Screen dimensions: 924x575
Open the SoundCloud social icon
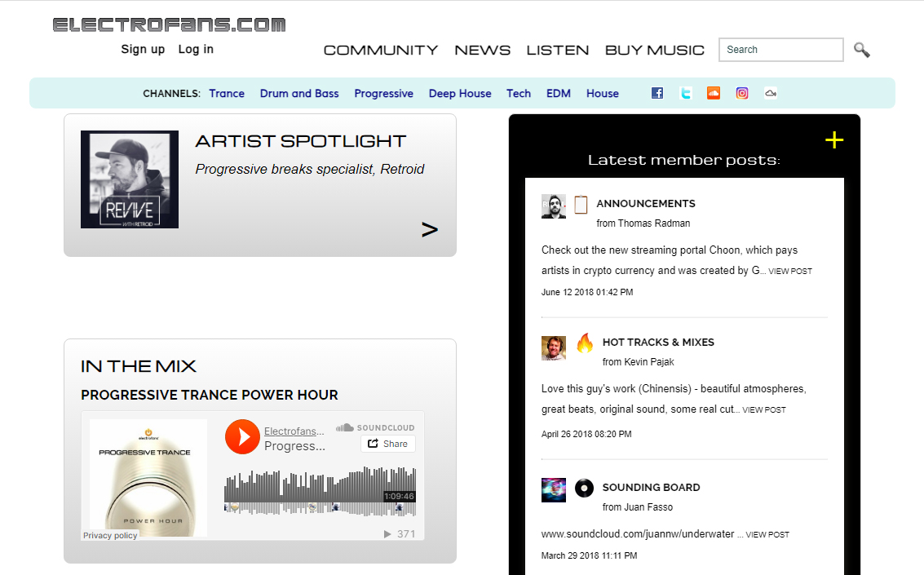tap(714, 93)
